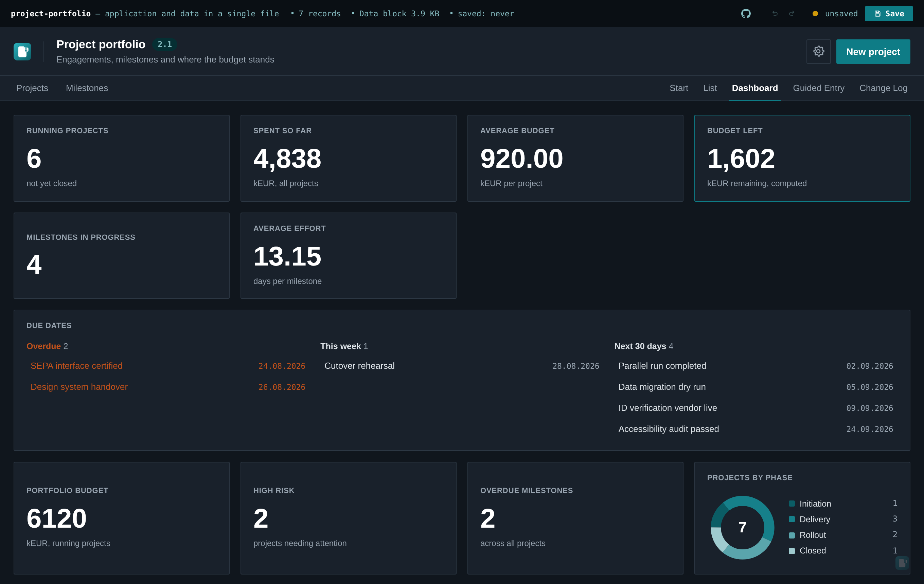Screen dimensions: 924x584
Task: Click the date 24.08.2026
Action: pos(282,366)
